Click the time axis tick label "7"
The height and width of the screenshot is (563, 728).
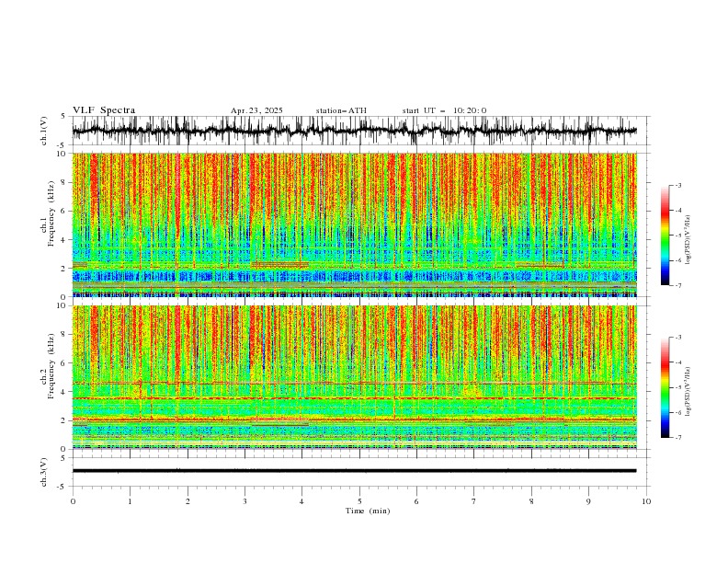click(474, 501)
